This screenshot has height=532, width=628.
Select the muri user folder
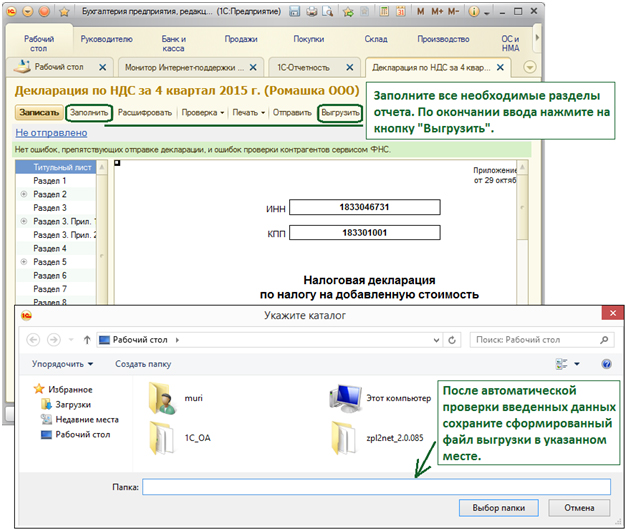[176, 398]
